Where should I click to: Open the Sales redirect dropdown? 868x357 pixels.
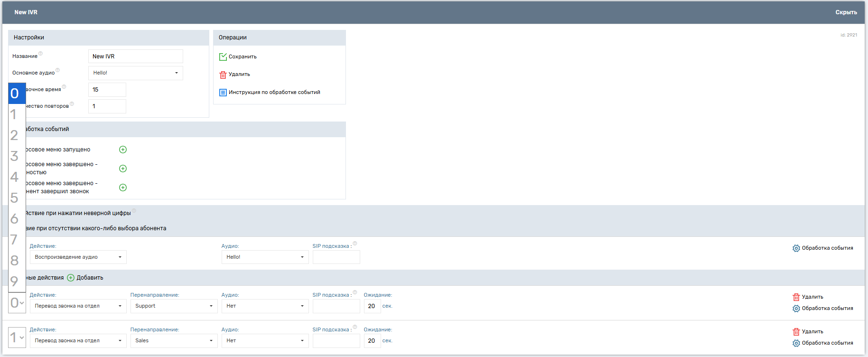(x=174, y=341)
